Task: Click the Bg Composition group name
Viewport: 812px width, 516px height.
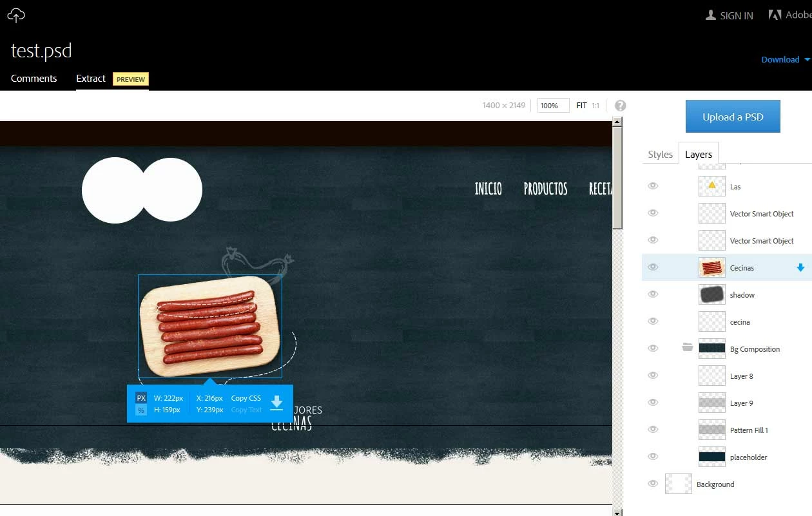Action: 755,349
